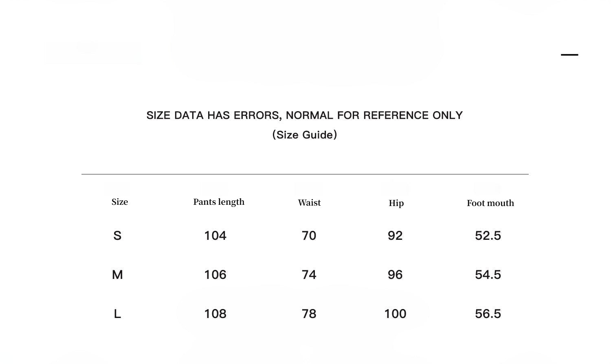The image size is (611, 364).
Task: Click the pants length value 108
Action: pos(215,314)
